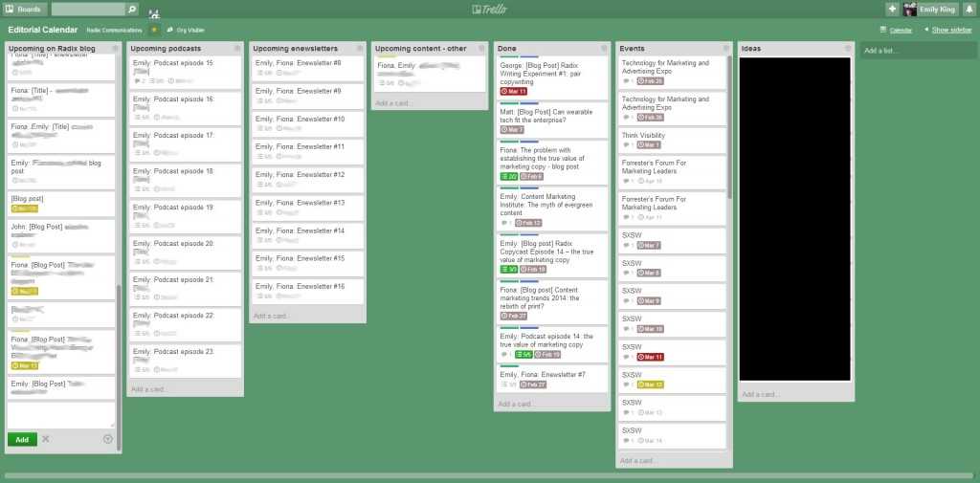The image size is (980, 483).
Task: Open the Think Visibility event card
Action: [x=672, y=140]
